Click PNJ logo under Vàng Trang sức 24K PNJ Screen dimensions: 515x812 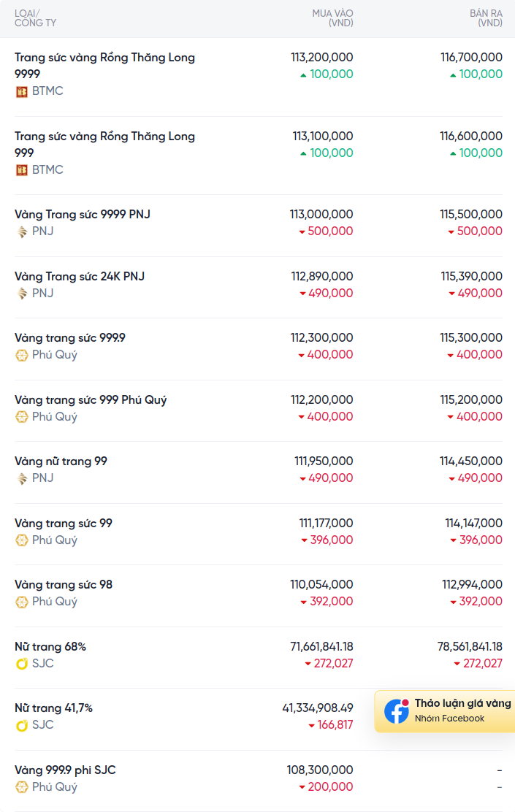click(x=22, y=294)
